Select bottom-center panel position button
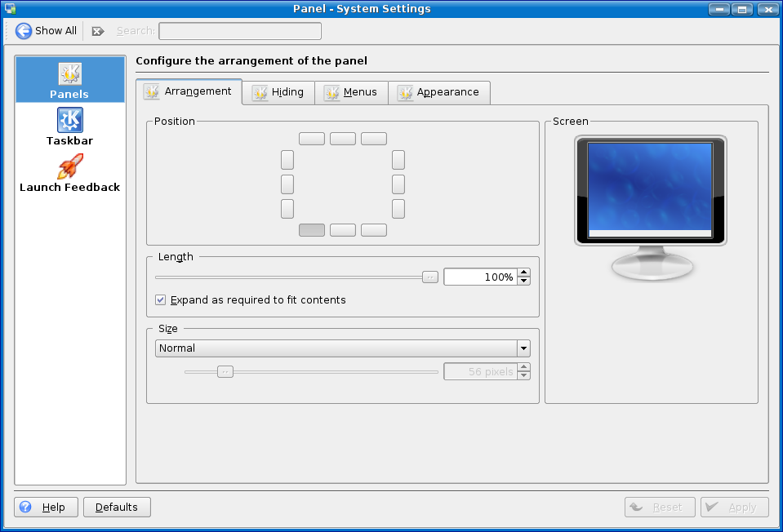This screenshot has height=532, width=783. (x=343, y=230)
